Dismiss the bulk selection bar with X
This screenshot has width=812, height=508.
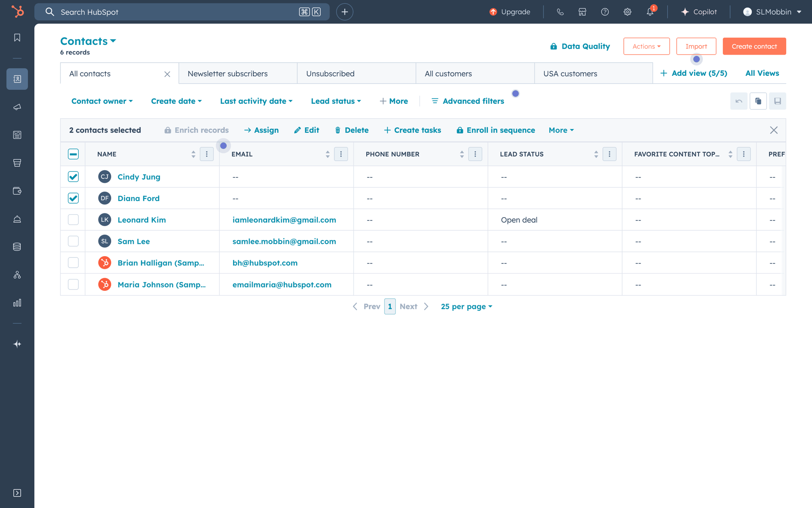(x=774, y=130)
